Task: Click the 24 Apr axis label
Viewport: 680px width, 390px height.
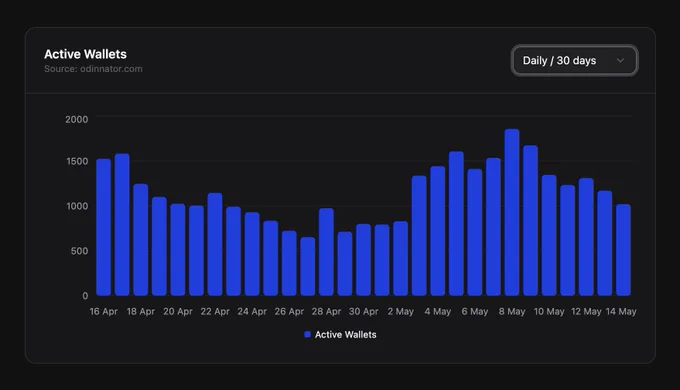Action: pos(252,311)
